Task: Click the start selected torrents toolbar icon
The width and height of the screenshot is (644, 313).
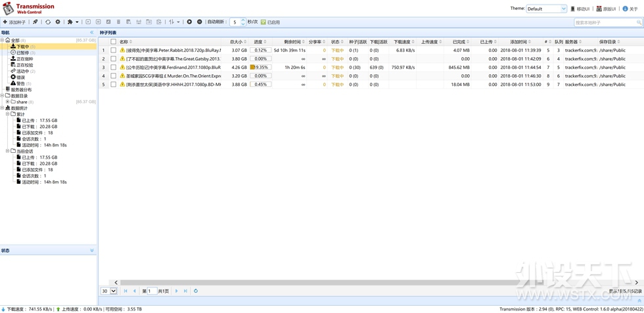Action: (x=88, y=22)
